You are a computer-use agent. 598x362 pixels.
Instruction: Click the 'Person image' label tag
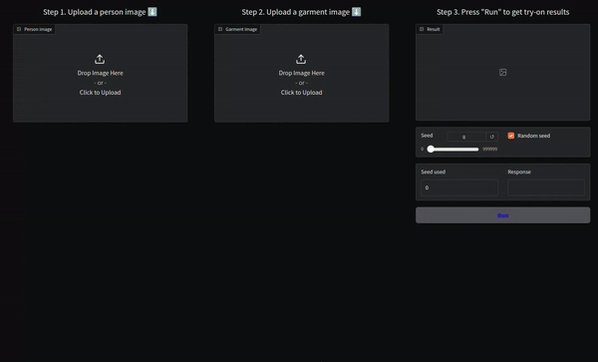[x=34, y=29]
